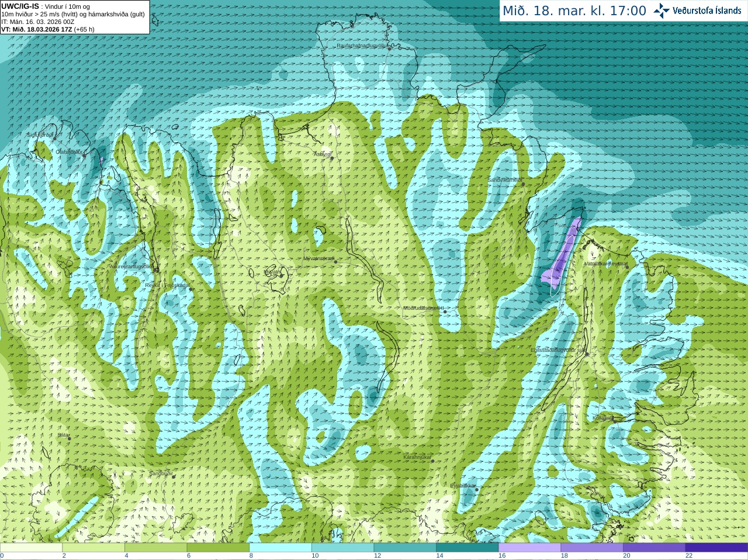Pick the Sandvíkurheiði station marker
The height and width of the screenshot is (560, 748).
point(523,184)
